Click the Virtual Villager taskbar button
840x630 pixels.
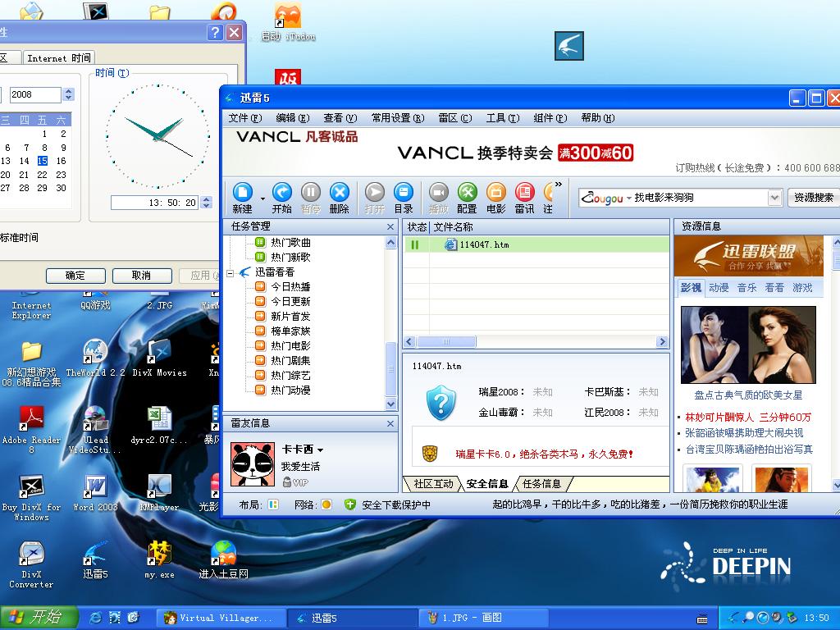click(x=220, y=618)
